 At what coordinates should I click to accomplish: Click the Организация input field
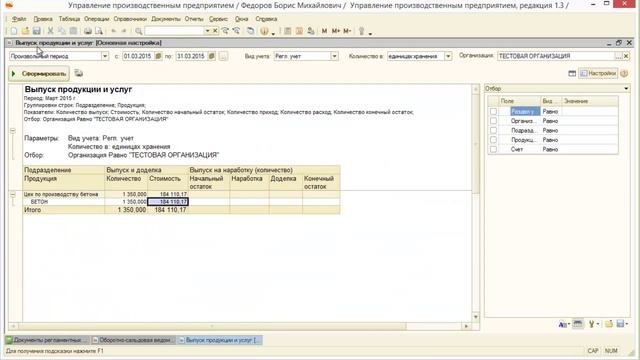tap(556, 56)
